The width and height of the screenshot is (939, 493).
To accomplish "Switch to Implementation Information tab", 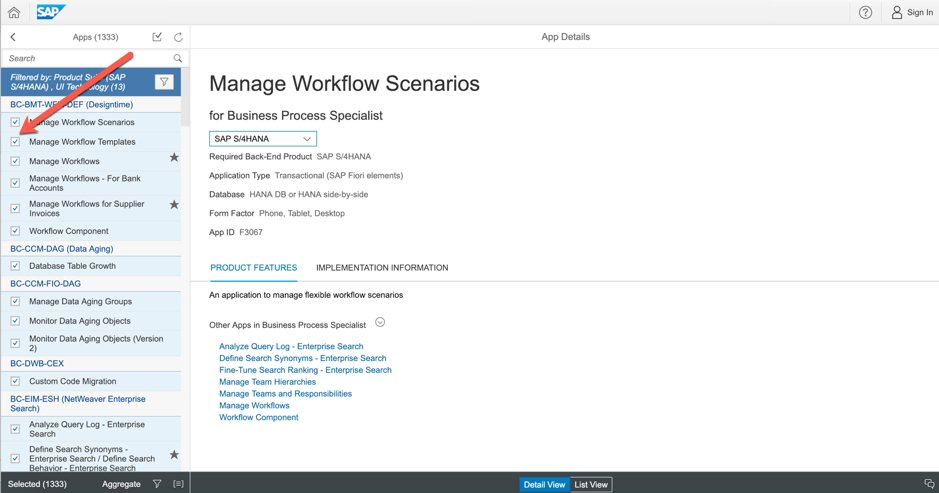I will point(382,268).
